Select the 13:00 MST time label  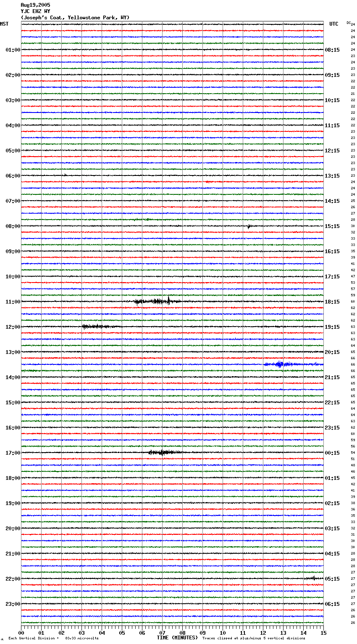point(13,352)
